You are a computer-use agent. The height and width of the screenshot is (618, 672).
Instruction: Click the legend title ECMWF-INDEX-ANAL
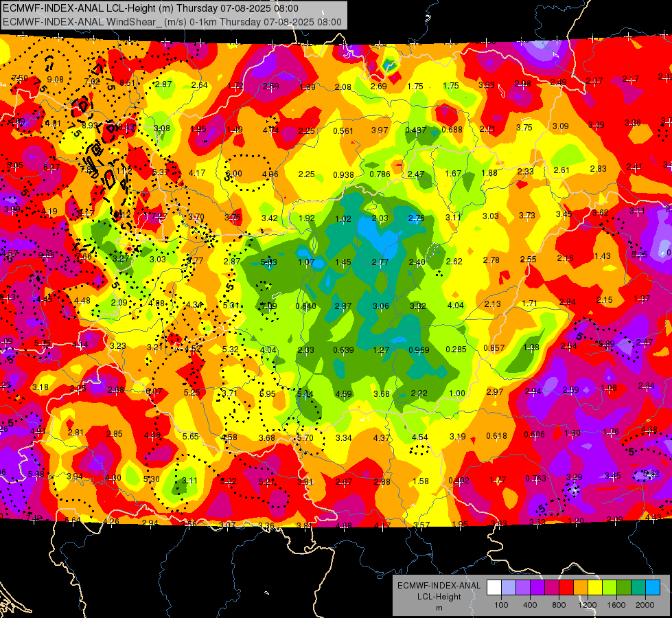pyautogui.click(x=439, y=586)
